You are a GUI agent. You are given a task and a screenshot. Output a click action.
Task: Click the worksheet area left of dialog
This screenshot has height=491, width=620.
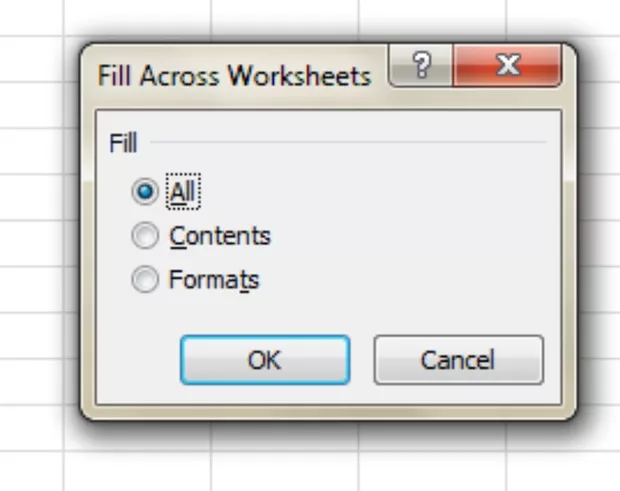35,250
